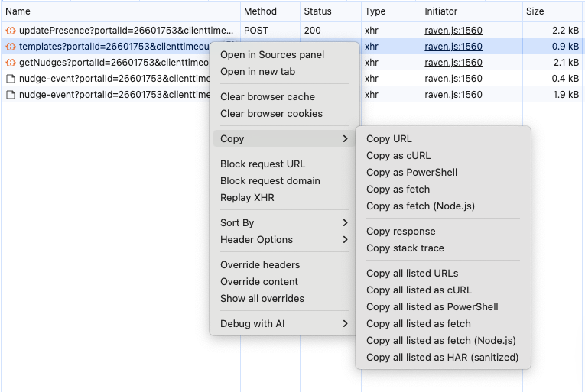Select Copy as fetch (Node.js)
Screen dimensions: 585x392
click(421, 206)
